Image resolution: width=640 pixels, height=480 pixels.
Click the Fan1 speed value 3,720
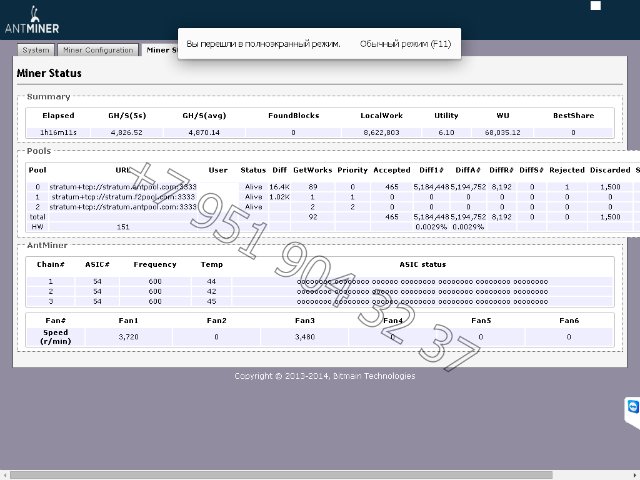tap(128, 337)
